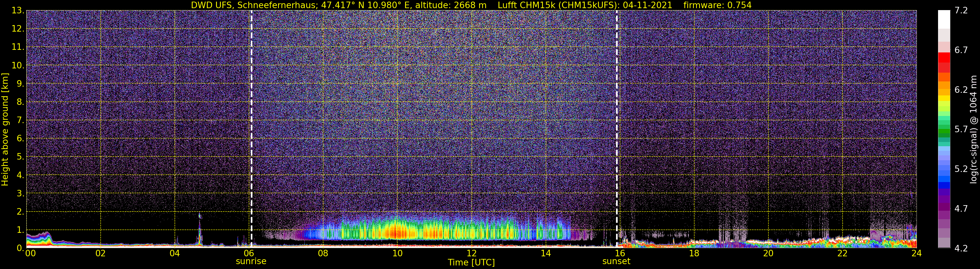Viewport: 980px width, 269px height.
Task: Click the colorbar value label '7.2'
Action: [x=961, y=11]
